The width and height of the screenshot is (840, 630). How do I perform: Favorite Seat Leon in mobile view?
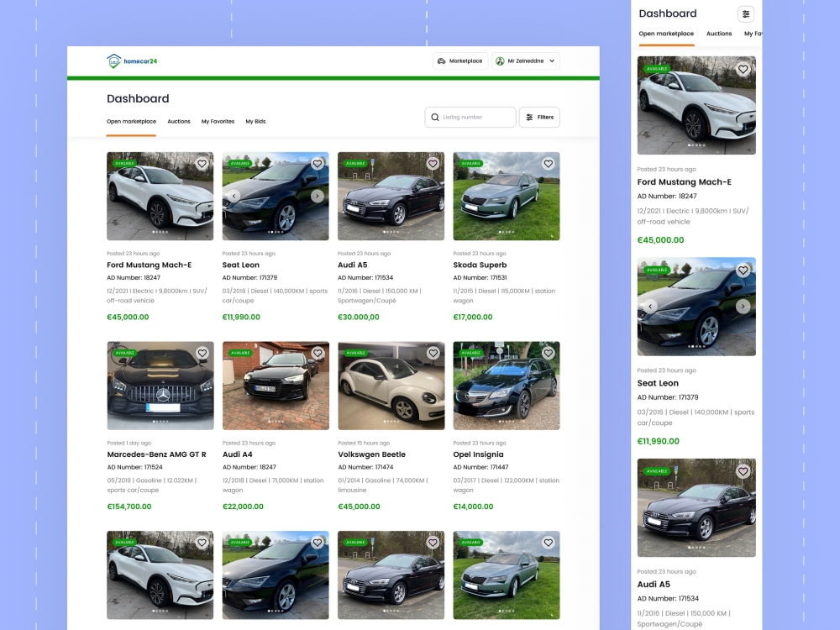click(743, 270)
